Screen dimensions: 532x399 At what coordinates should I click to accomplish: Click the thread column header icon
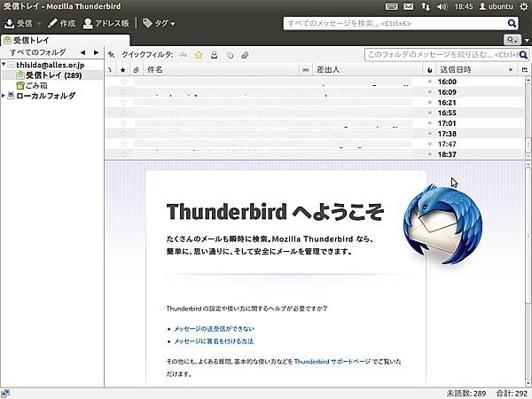[110, 70]
